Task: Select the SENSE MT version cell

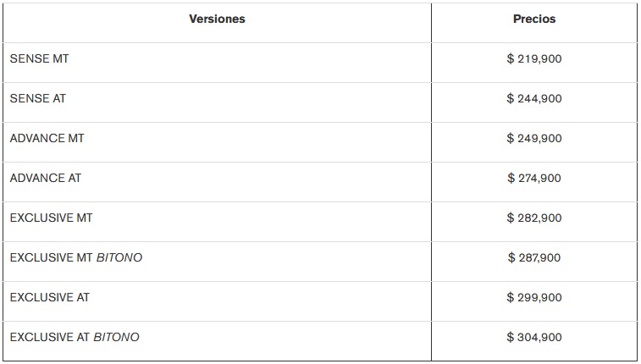Action: tap(39, 59)
